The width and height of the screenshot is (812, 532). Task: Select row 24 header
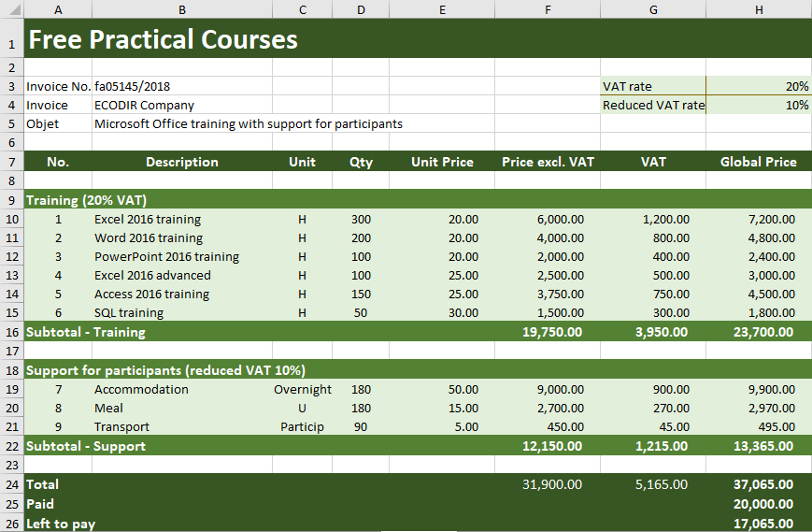coord(12,483)
